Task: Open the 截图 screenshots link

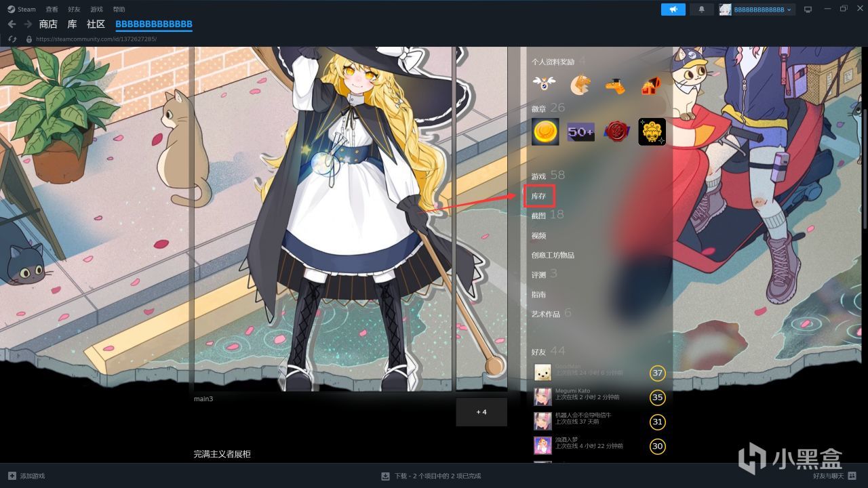Action: [x=539, y=216]
